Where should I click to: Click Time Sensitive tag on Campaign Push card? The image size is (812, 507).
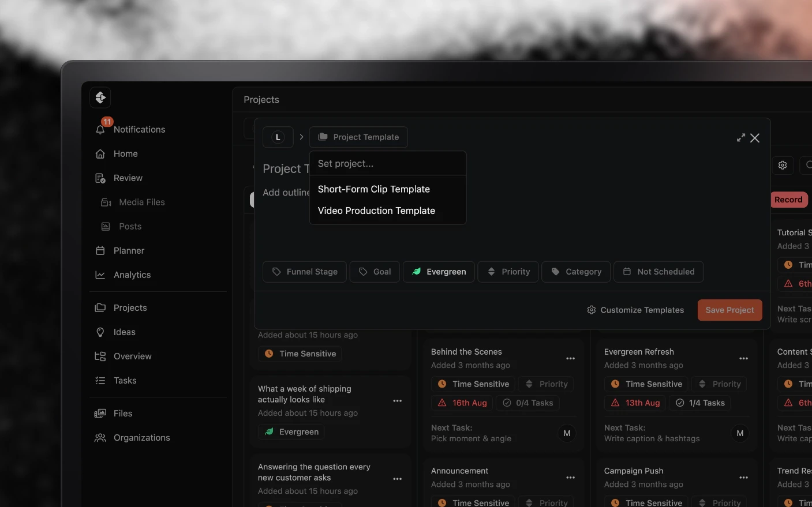click(x=646, y=502)
